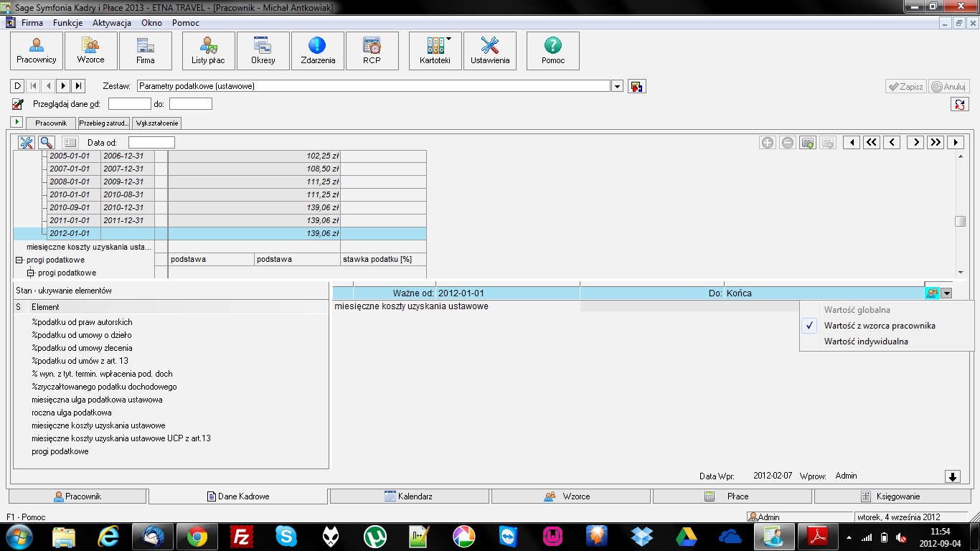Open the Funkcje menu
This screenshot has width=980, height=551.
coord(67,23)
